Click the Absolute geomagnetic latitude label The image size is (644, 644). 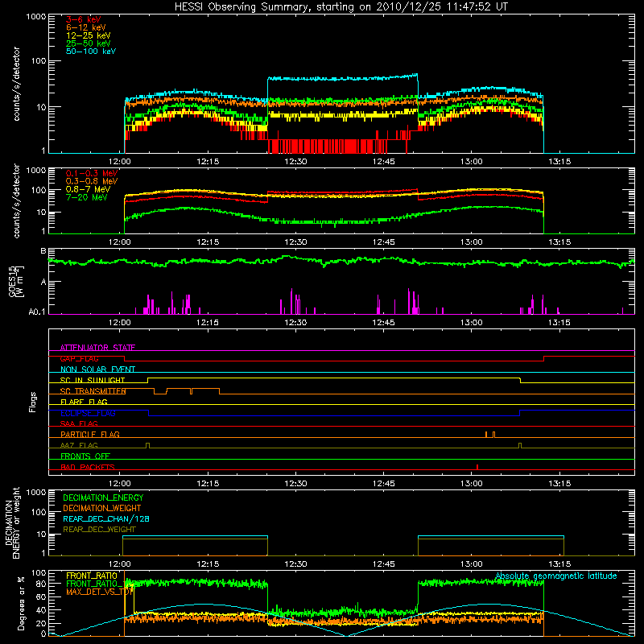click(x=556, y=576)
